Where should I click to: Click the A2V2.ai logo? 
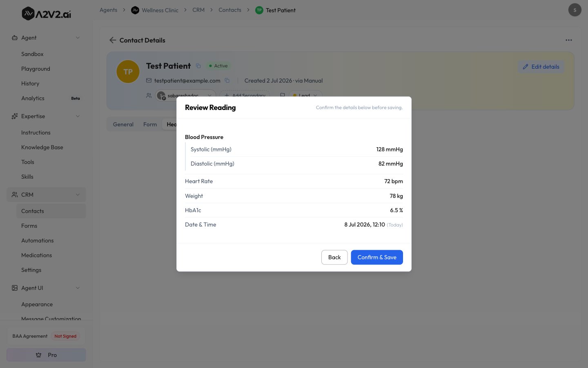tap(46, 14)
